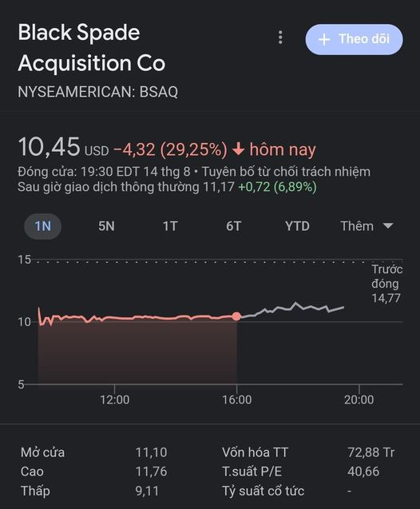Switch to the 1T range
This screenshot has width=420, height=509.
pos(170,226)
